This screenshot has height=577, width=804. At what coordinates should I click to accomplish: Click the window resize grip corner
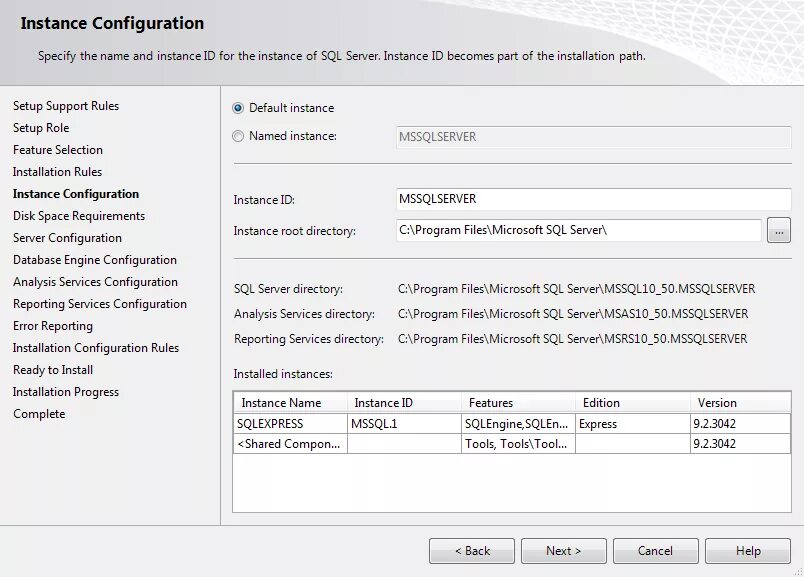coord(798,571)
